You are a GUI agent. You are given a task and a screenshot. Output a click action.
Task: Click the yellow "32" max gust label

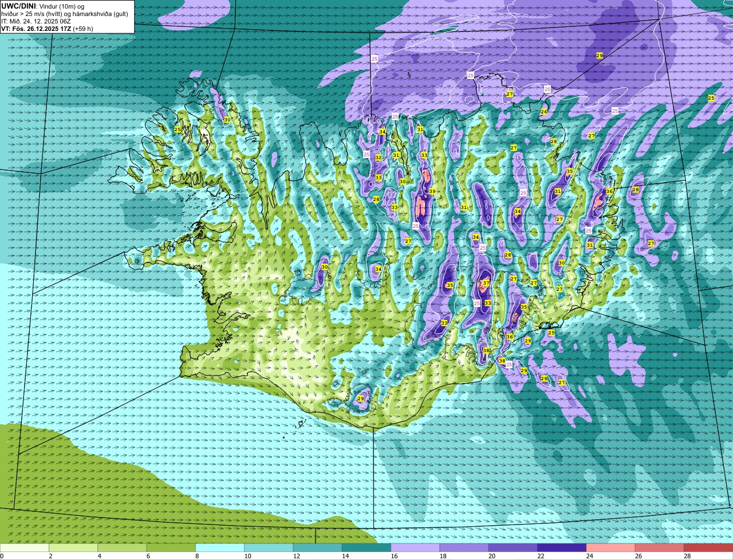click(x=378, y=157)
